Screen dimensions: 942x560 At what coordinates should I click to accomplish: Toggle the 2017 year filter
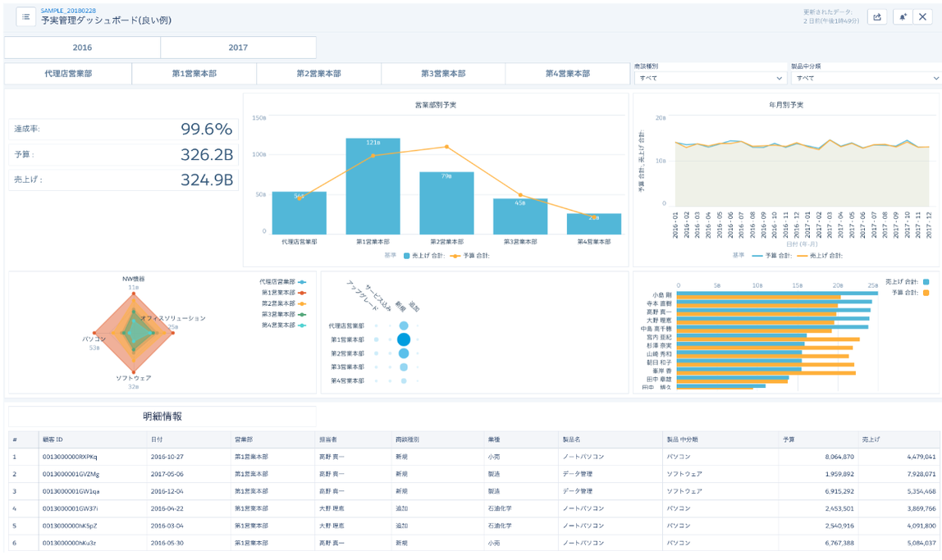coord(238,48)
